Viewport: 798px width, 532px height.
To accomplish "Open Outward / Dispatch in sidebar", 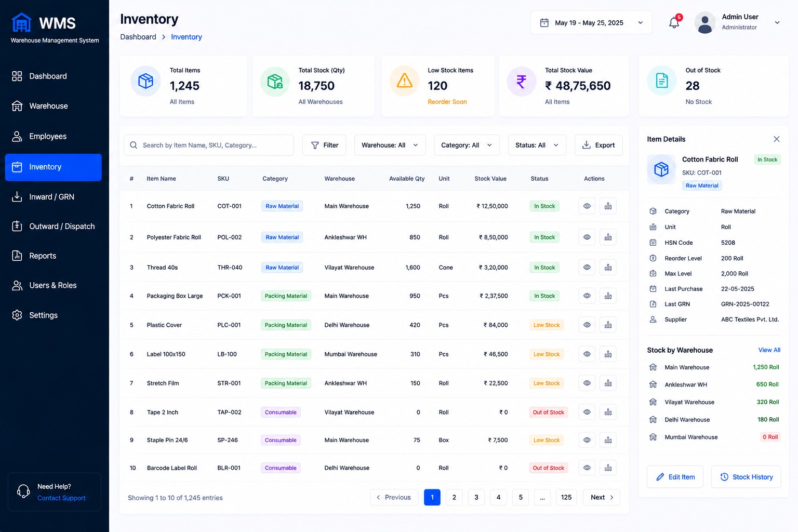I will (54, 227).
